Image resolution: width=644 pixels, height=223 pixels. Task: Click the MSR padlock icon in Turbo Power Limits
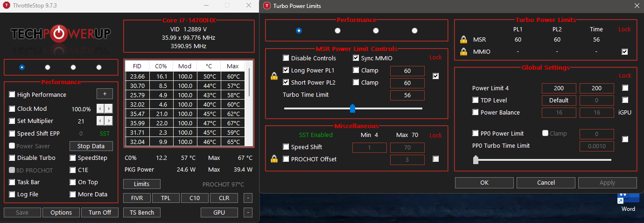[463, 40]
